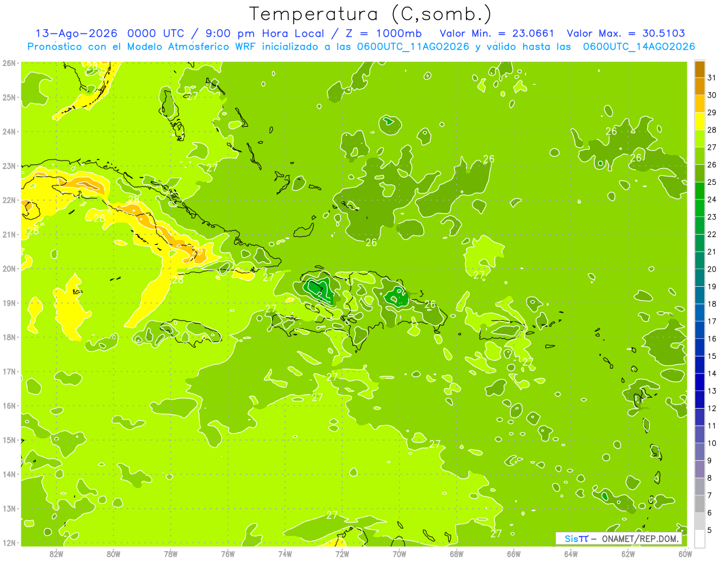Click the '29' contour label near eastern Cuba
The image size is (728, 562).
coord(198,251)
